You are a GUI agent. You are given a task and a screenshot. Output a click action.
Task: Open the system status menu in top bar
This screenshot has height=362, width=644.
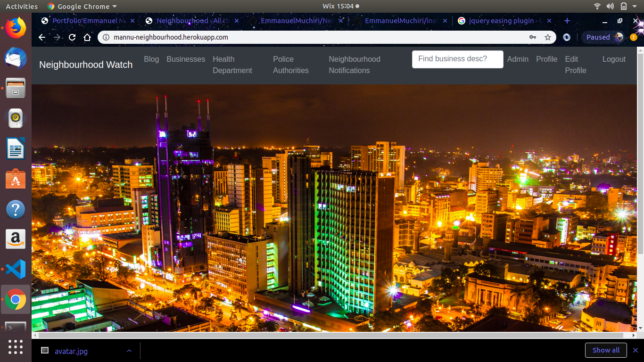(x=623, y=6)
